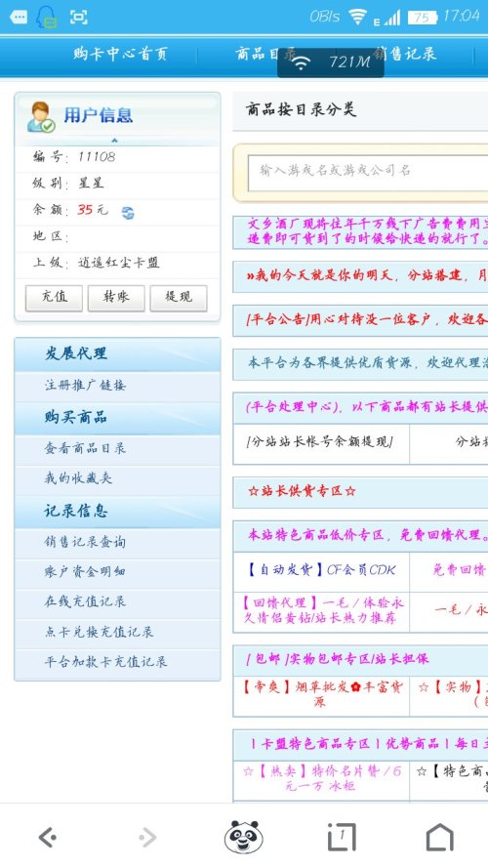Tap the assistant headset icon in status bar
The image size is (488, 868).
pyautogui.click(x=47, y=18)
